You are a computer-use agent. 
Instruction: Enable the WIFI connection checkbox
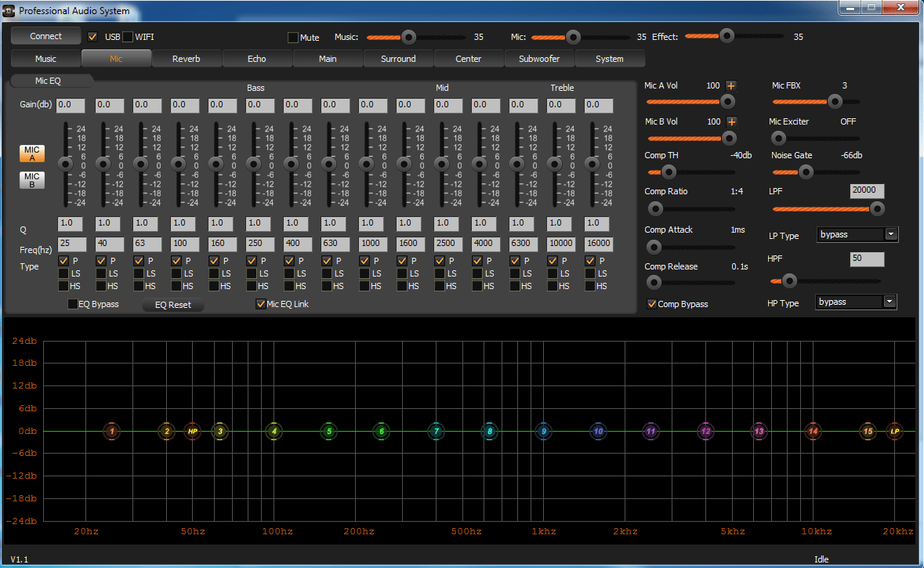[128, 37]
